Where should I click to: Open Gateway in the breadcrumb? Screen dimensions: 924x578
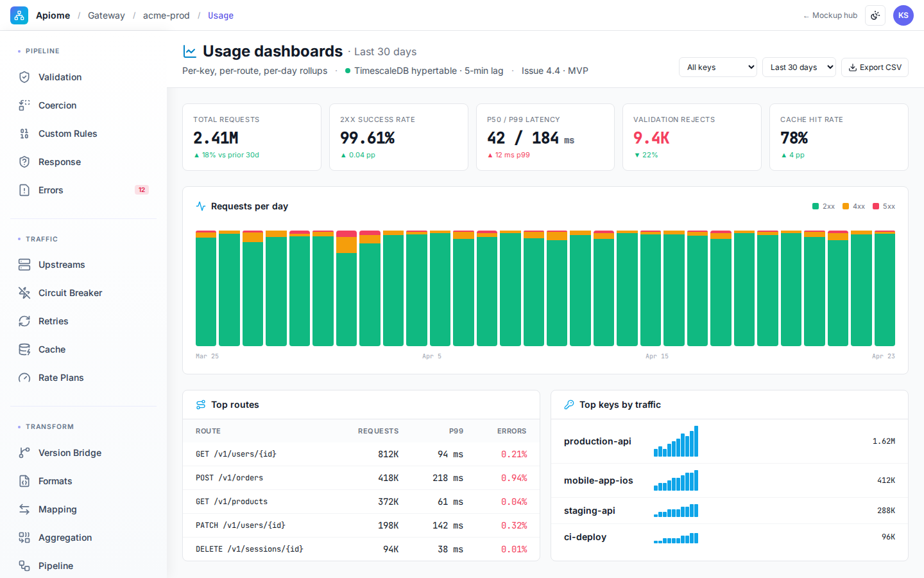click(x=107, y=15)
